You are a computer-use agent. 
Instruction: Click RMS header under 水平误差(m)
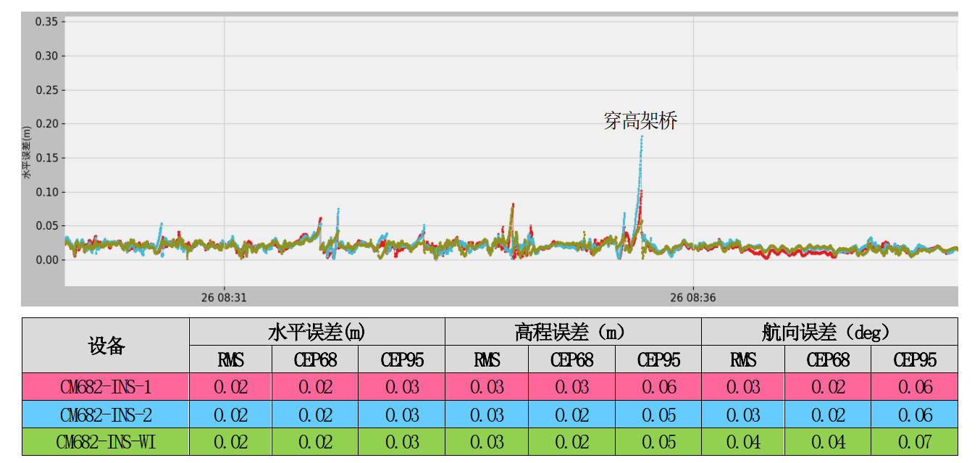230,359
